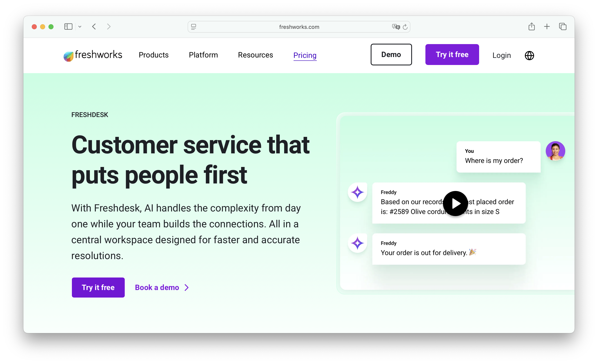Play the Freshdesk demo video
Image resolution: width=598 pixels, height=364 pixels.
[x=455, y=203]
